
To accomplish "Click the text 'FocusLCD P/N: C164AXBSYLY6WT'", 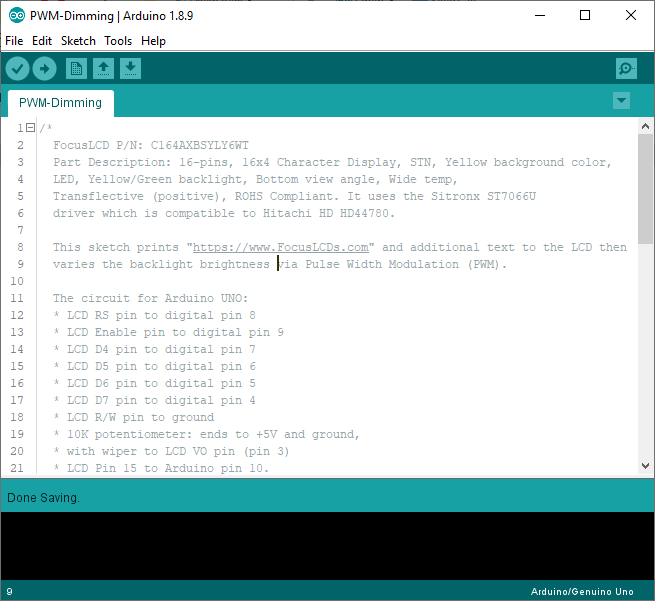I will tap(151, 145).
